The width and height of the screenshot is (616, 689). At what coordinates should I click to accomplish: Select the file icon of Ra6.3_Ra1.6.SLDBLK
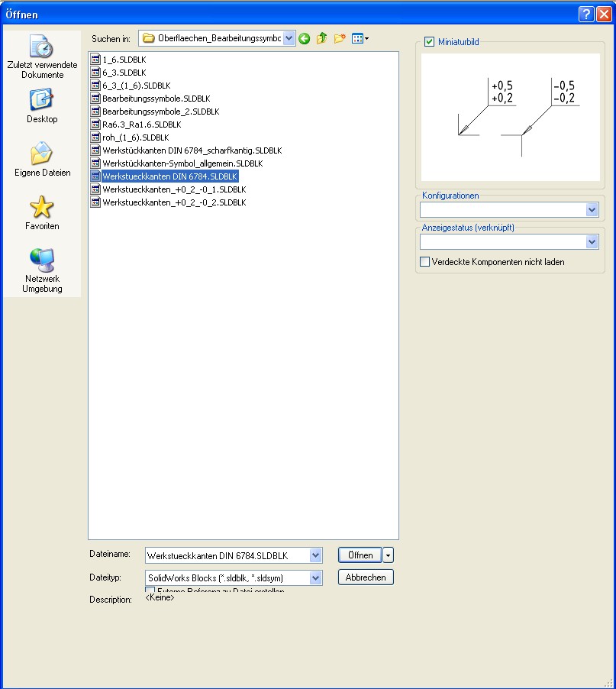[95, 125]
